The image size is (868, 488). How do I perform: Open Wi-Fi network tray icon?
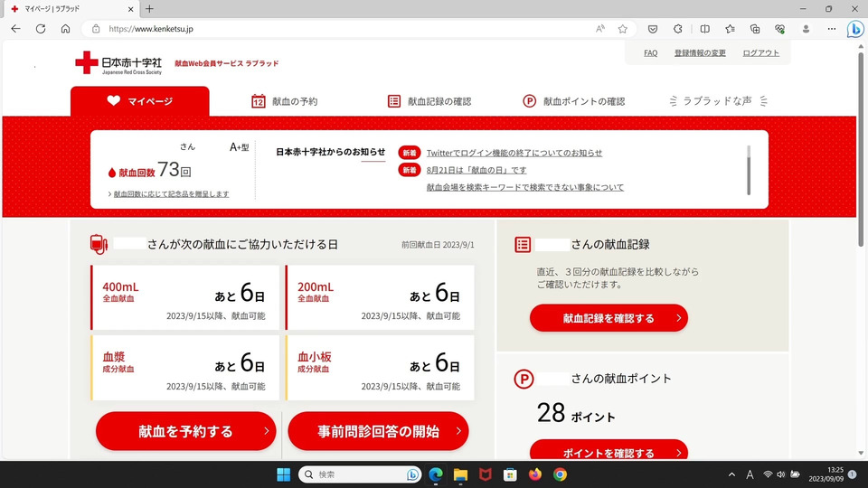[x=768, y=474]
